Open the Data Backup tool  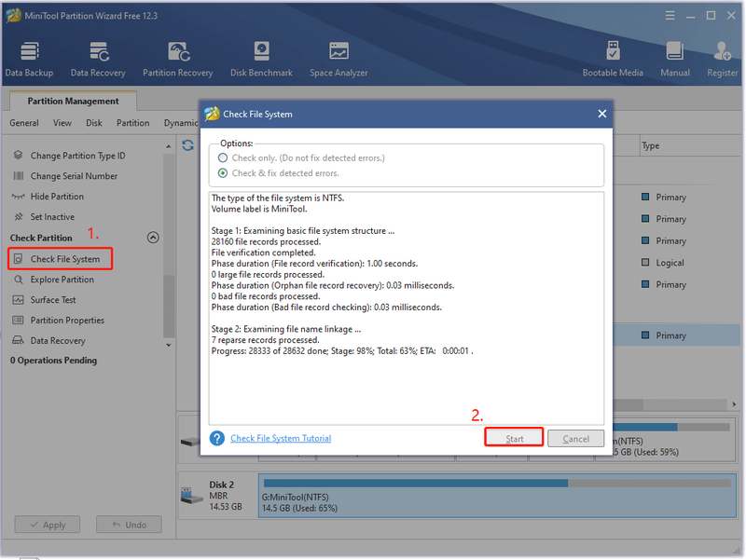(x=29, y=59)
